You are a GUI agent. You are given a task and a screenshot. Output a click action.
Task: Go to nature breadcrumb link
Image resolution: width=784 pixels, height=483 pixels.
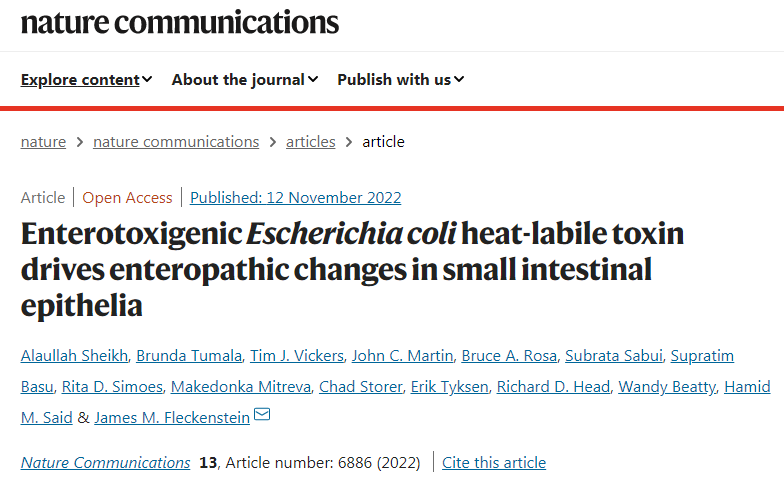coord(43,142)
